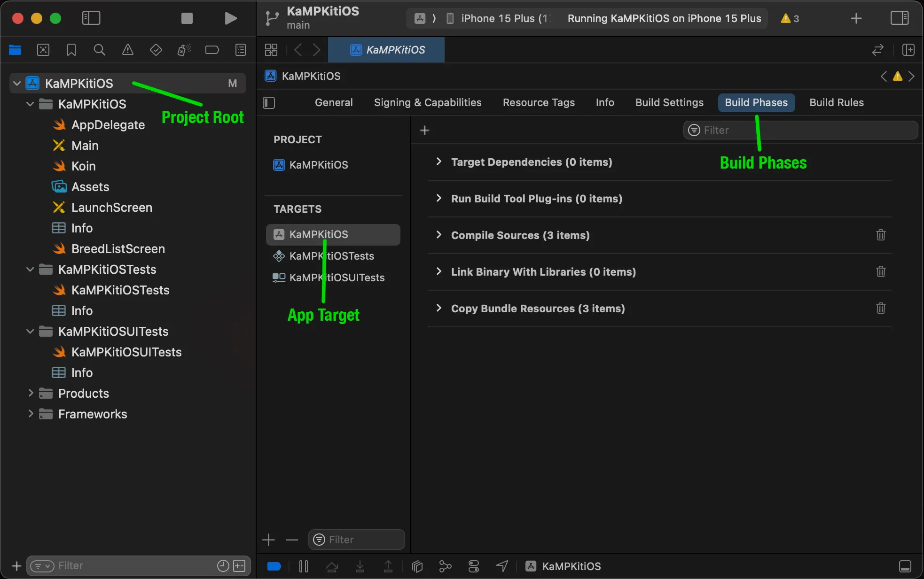
Task: Select the KaMPKitiOSUITests target
Action: (x=333, y=278)
